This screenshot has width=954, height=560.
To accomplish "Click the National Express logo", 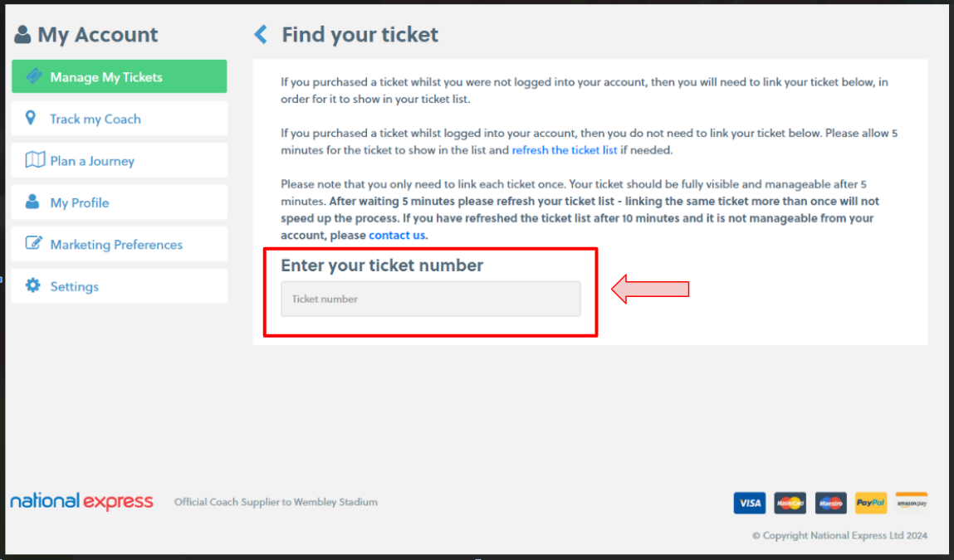I will [81, 501].
